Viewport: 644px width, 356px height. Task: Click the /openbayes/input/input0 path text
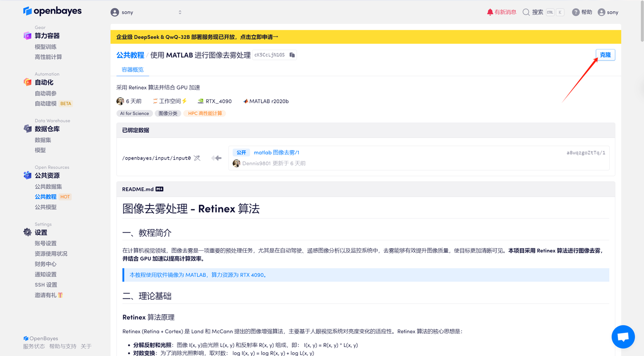[156, 158]
